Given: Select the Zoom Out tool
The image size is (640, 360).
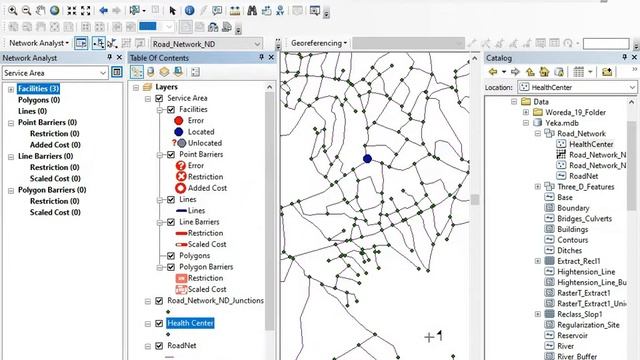Looking at the screenshot, I should (27, 11).
